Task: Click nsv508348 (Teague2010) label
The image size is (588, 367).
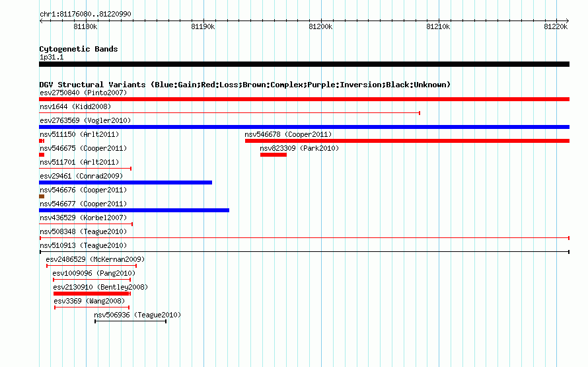Action: (x=83, y=231)
